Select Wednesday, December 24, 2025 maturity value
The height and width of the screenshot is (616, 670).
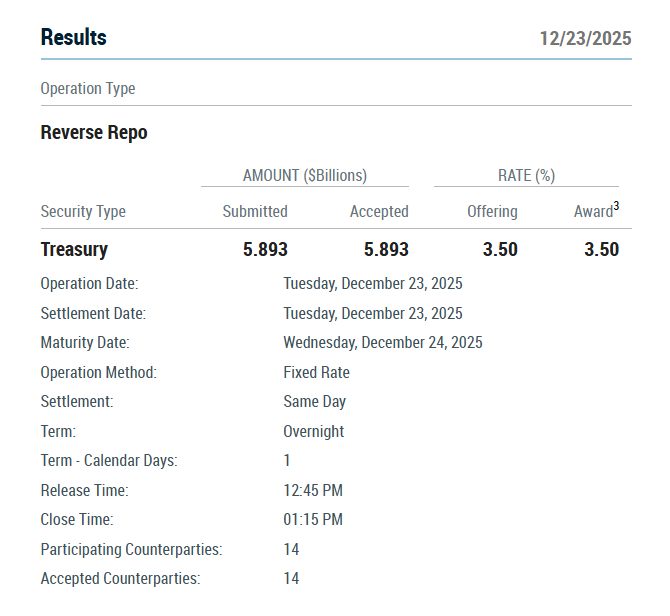[383, 343]
